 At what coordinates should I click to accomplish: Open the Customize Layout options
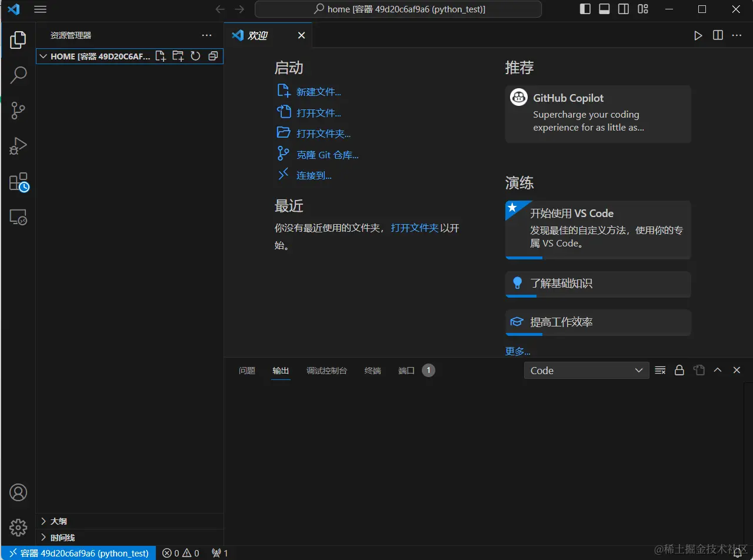point(643,9)
